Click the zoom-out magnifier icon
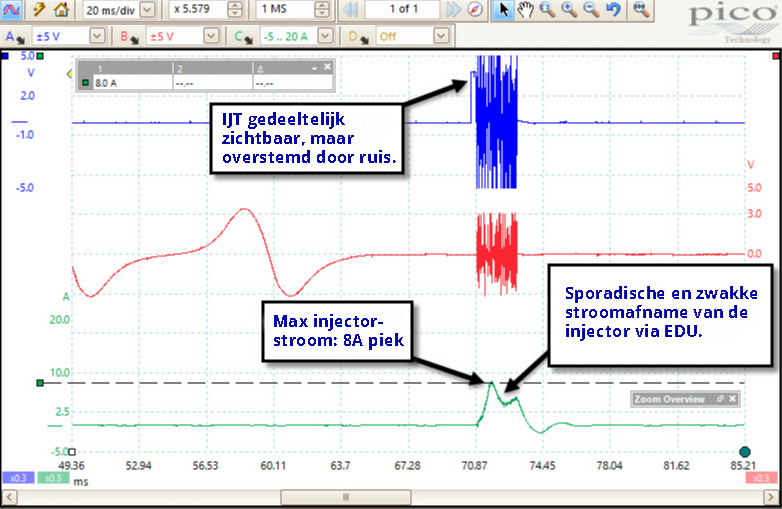The height and width of the screenshot is (509, 782). pos(591,9)
